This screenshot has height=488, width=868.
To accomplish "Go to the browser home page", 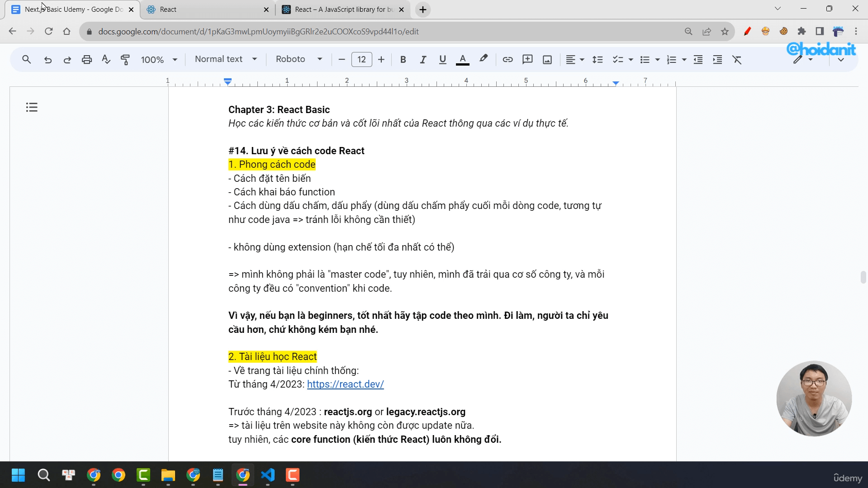I will pos(67,31).
